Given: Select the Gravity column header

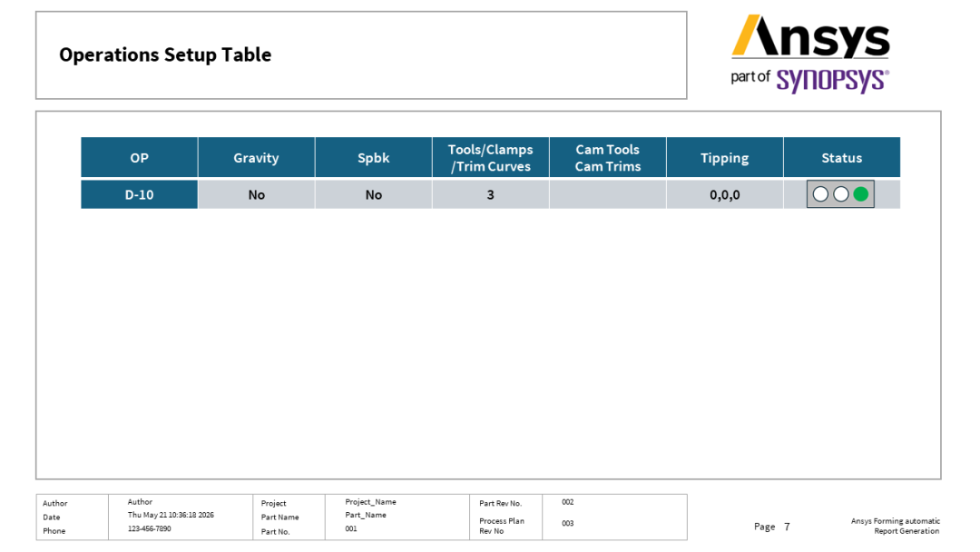Looking at the screenshot, I should pyautogui.click(x=256, y=158).
